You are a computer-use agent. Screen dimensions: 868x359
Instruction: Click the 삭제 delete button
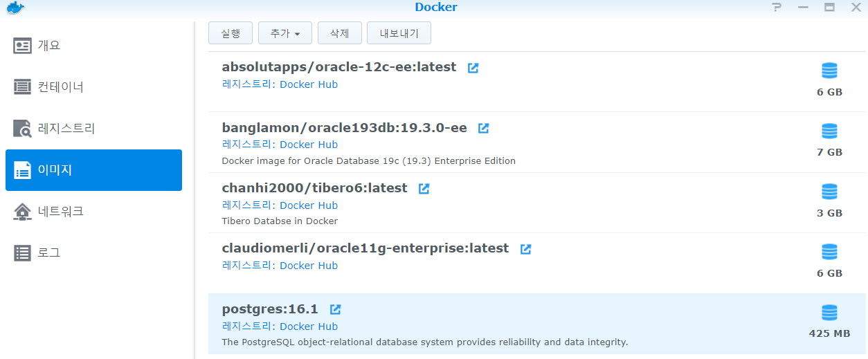pyautogui.click(x=340, y=33)
